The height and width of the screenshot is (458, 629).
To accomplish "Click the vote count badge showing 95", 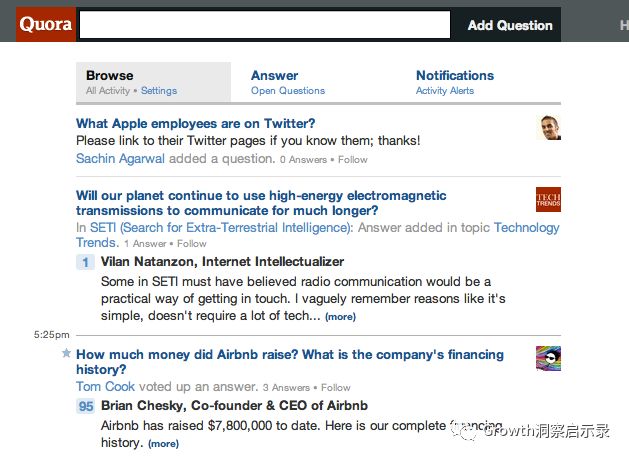I will [x=86, y=406].
